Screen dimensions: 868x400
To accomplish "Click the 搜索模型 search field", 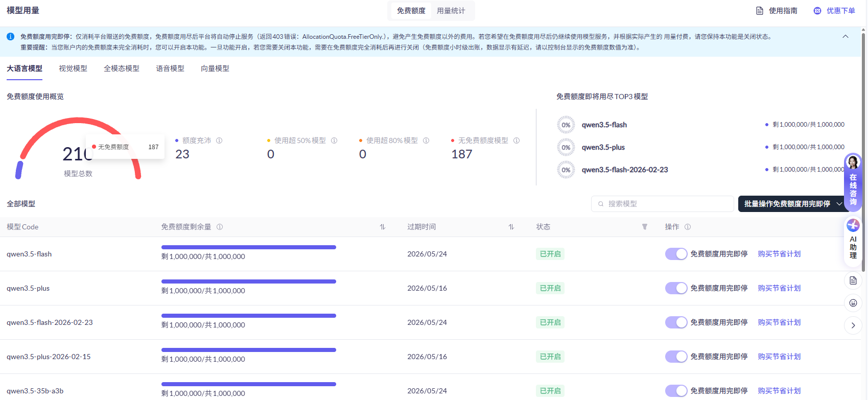I will 664,204.
